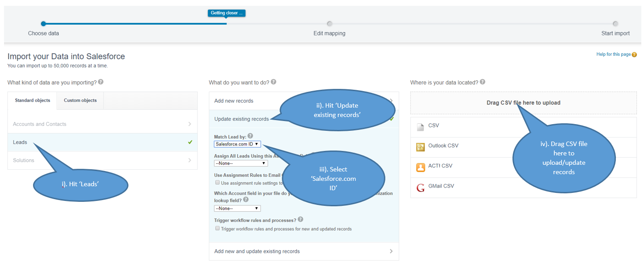Switch to the 'Standard objects' tab
This screenshot has width=644, height=263.
coord(33,100)
